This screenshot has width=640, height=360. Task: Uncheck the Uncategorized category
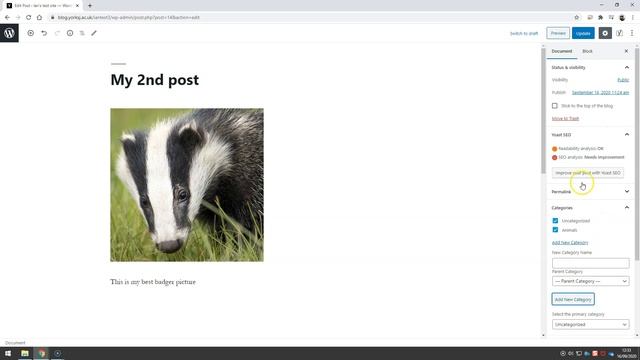(555, 221)
